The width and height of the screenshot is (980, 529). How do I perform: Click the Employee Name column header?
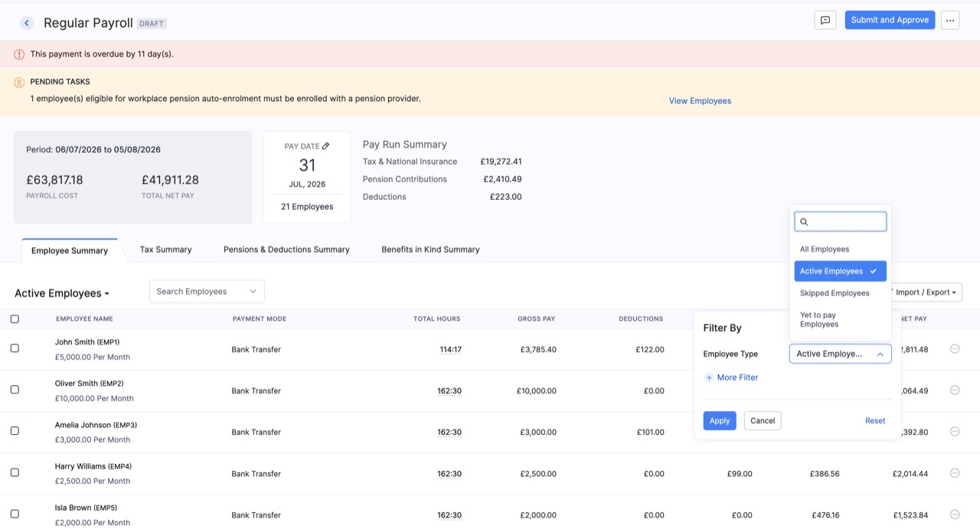[84, 318]
